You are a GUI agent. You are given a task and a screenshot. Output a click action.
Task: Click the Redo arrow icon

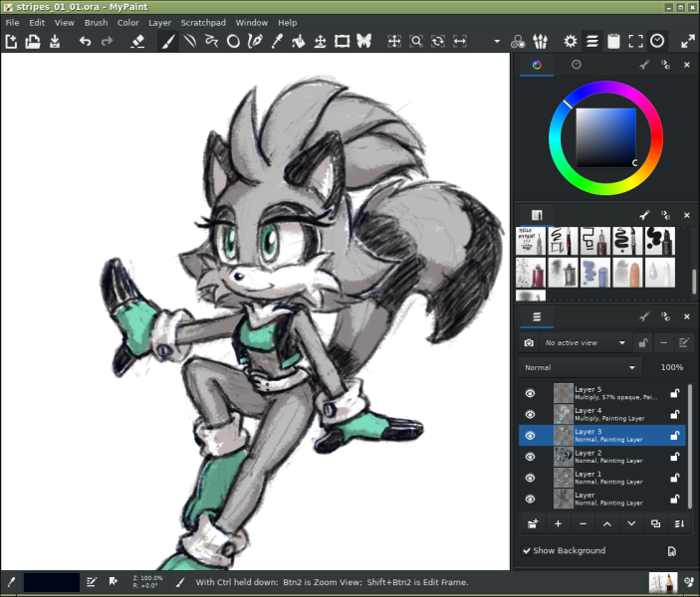[x=107, y=42]
